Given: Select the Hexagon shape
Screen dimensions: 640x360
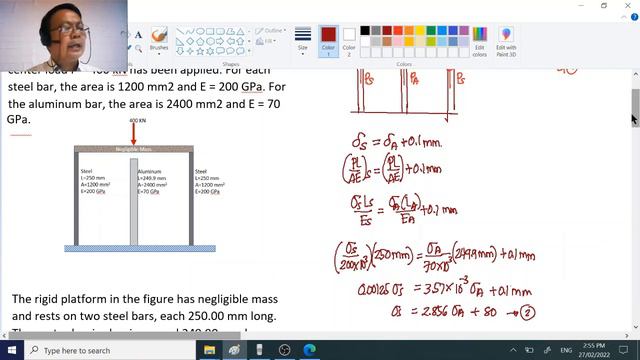Looking at the screenshot, I should click(210, 41).
